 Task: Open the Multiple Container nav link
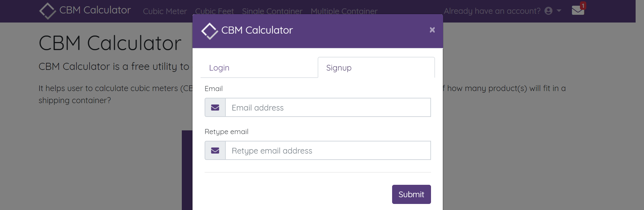[344, 11]
